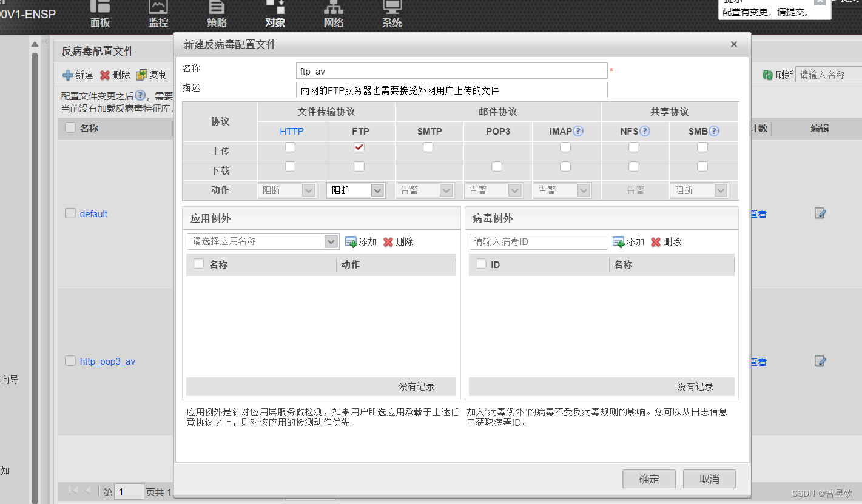Uncheck the FTP 上传 checkbox

359,147
